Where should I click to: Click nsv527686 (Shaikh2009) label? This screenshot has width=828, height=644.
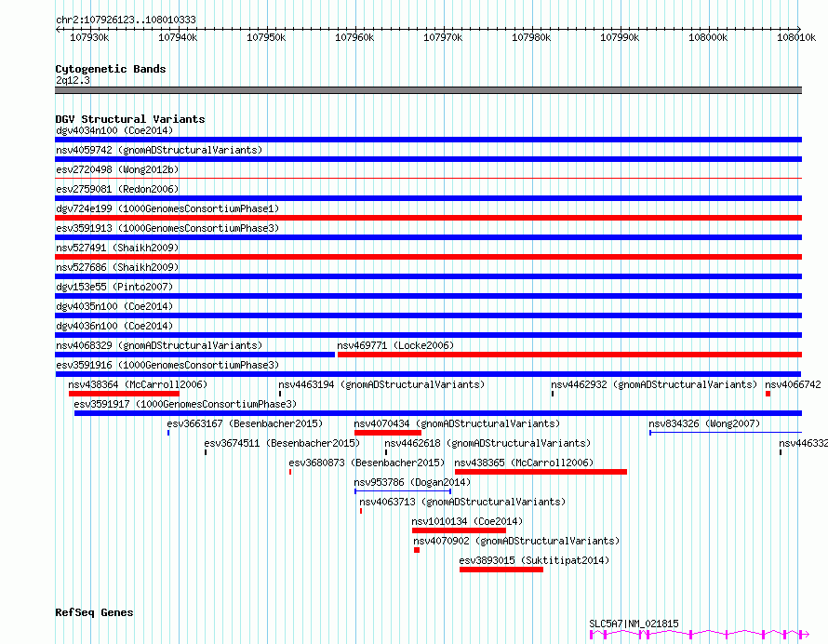coord(117,267)
